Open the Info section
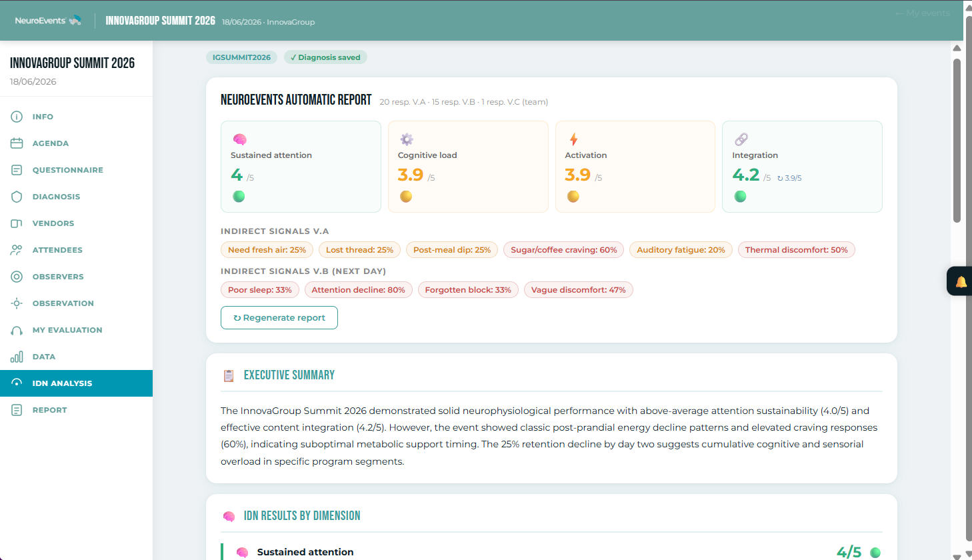This screenshot has height=560, width=972. point(76,117)
